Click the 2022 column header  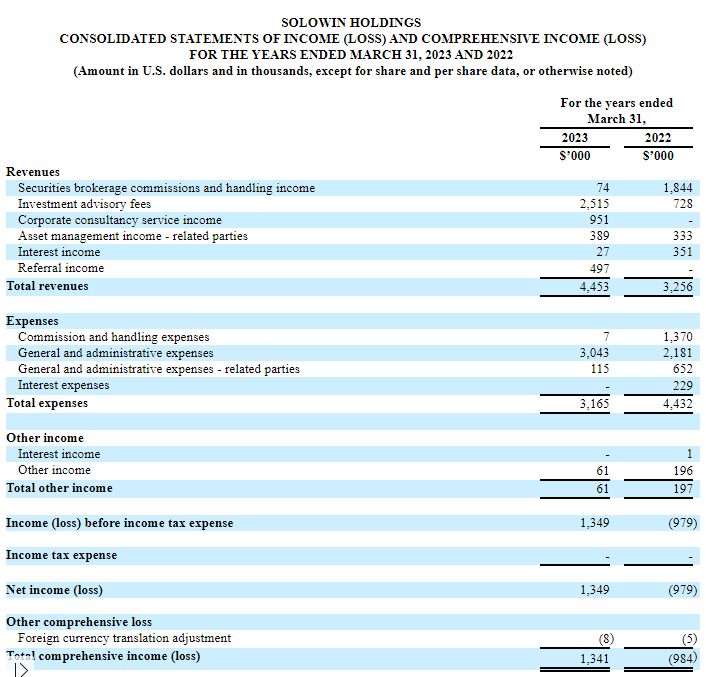point(658,138)
